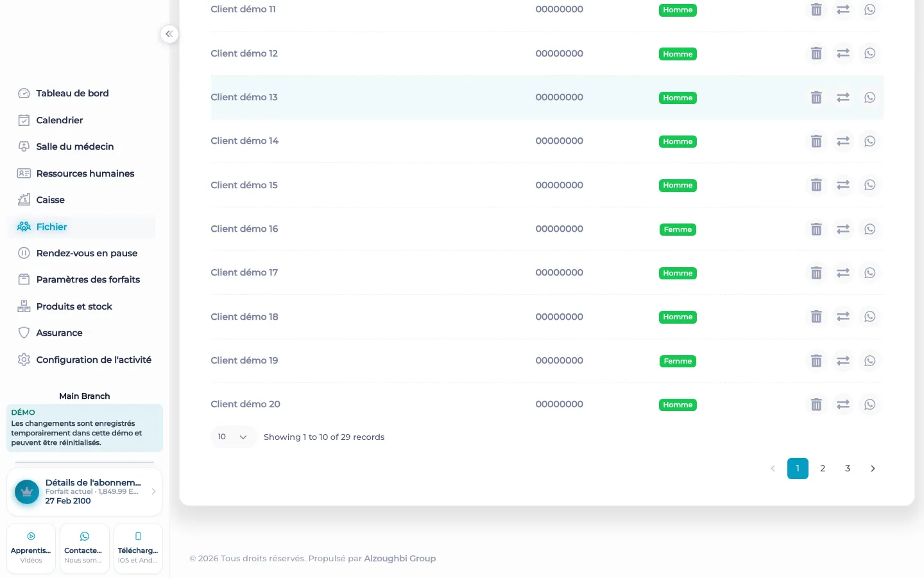This screenshot has height=578, width=924.
Task: Follow the Alzoughbi Group footer link
Action: [x=400, y=558]
